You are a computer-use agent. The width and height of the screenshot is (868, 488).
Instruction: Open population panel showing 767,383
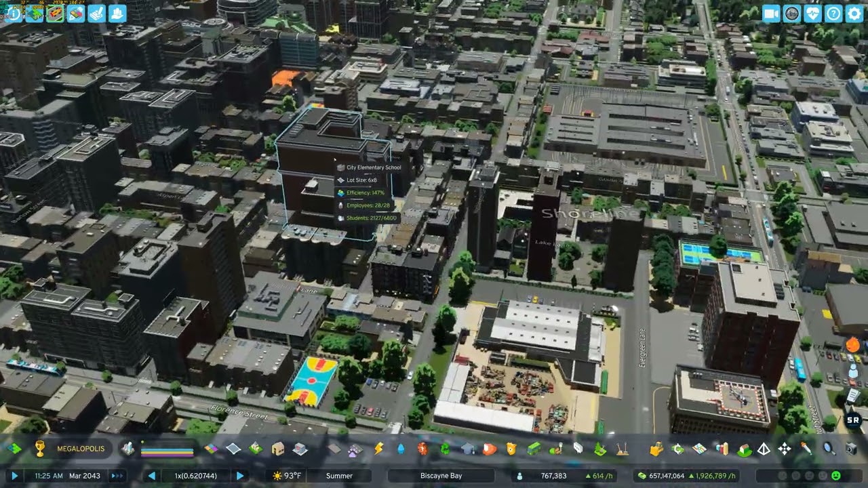point(564,476)
